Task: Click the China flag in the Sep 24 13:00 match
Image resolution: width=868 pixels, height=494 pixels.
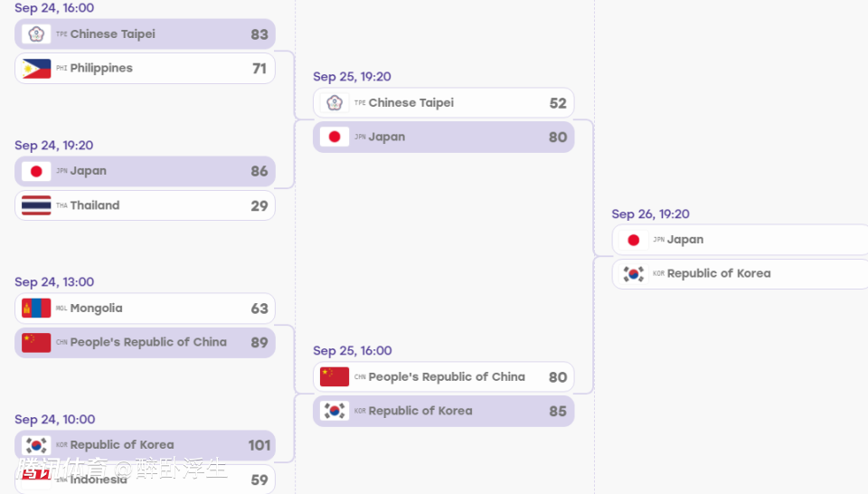Action: coord(36,343)
